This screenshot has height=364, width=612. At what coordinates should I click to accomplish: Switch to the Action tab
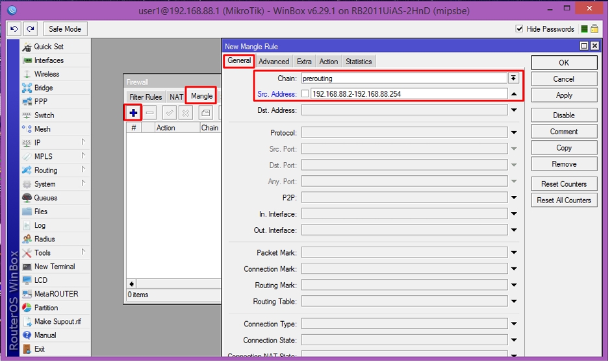point(329,62)
